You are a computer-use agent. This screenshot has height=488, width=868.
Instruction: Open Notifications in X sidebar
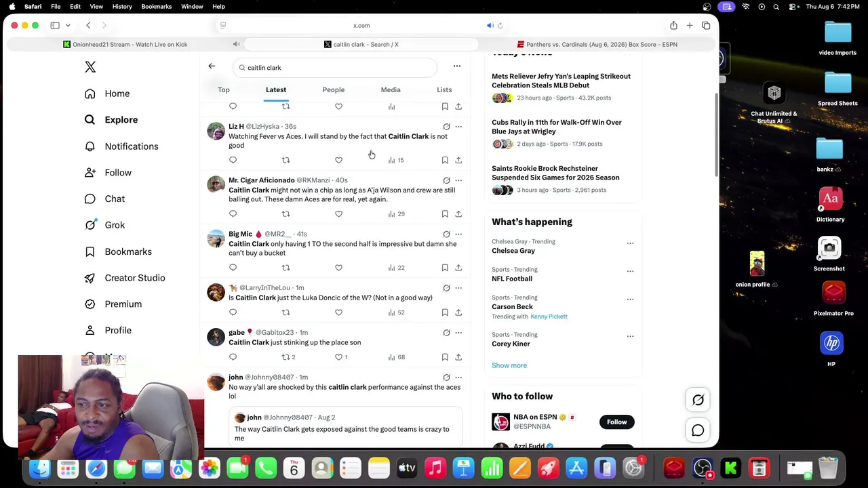tap(121, 146)
